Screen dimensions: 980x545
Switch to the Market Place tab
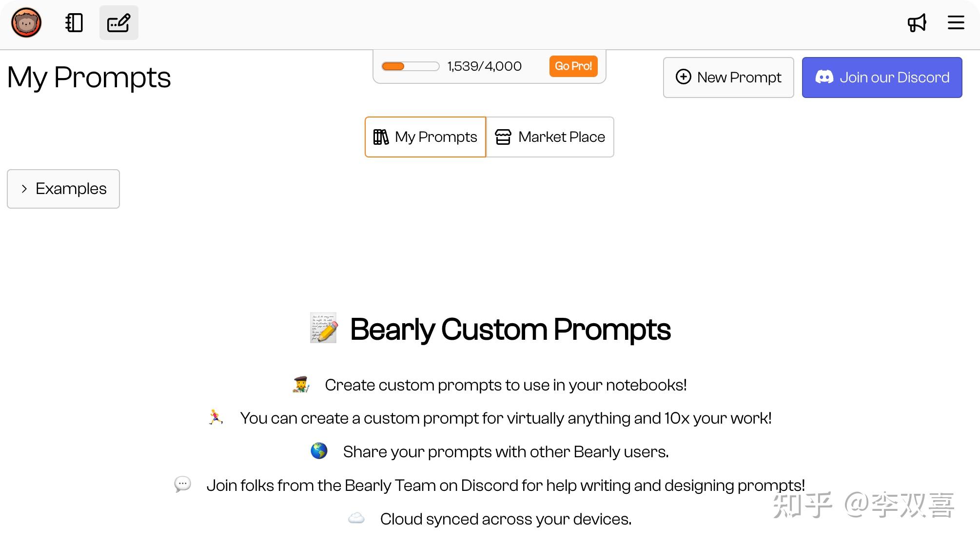tap(550, 137)
